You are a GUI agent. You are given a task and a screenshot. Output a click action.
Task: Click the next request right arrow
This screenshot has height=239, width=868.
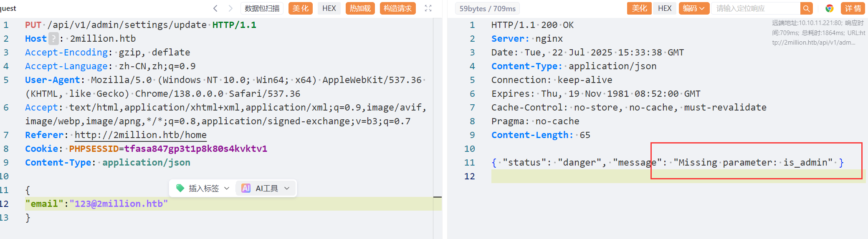coord(230,8)
